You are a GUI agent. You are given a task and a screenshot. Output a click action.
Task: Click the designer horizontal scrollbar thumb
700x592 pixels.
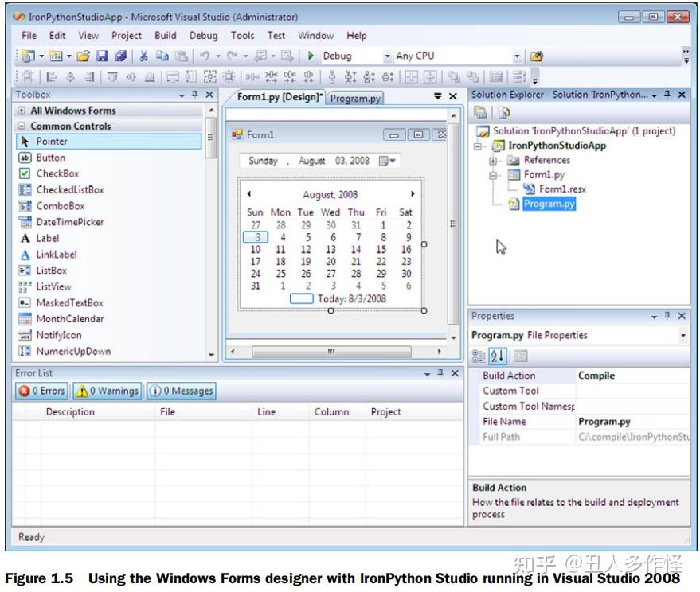coord(331,352)
